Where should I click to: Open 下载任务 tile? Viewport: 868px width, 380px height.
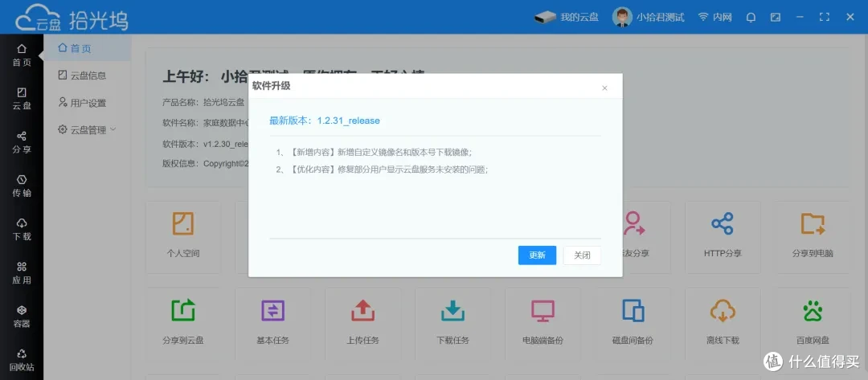point(452,324)
